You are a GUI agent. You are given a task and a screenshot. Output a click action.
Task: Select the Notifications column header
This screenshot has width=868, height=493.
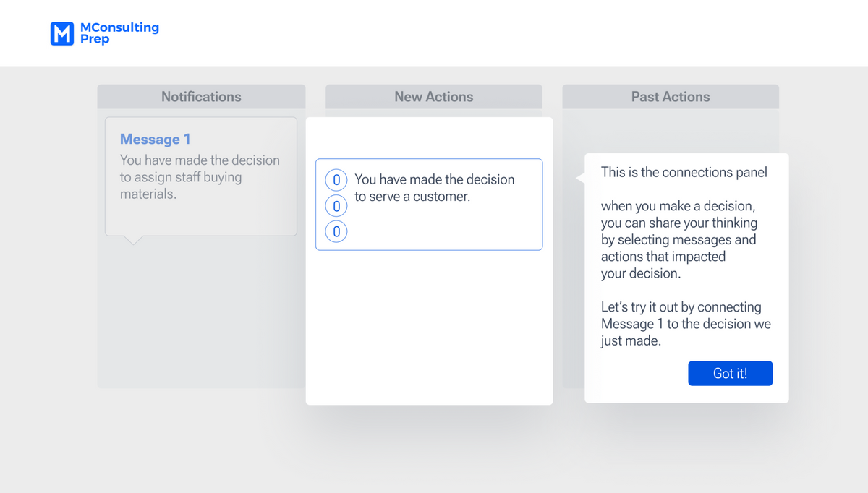pyautogui.click(x=201, y=97)
